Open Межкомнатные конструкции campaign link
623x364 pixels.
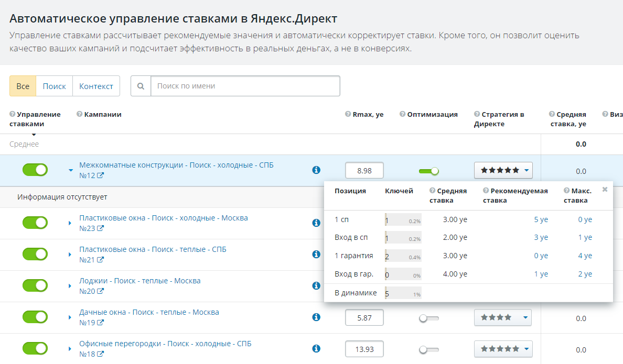176,165
